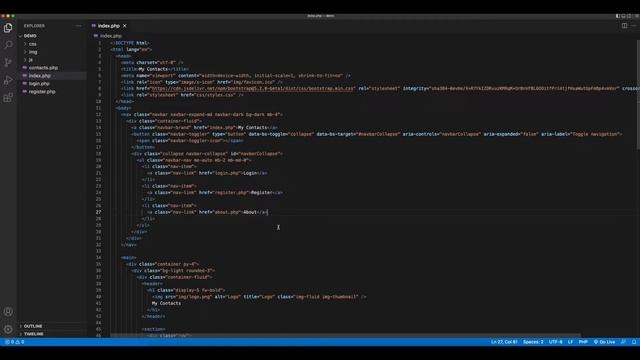Change LF end-of-line sequence
This screenshot has height=360, width=640.
click(x=570, y=342)
